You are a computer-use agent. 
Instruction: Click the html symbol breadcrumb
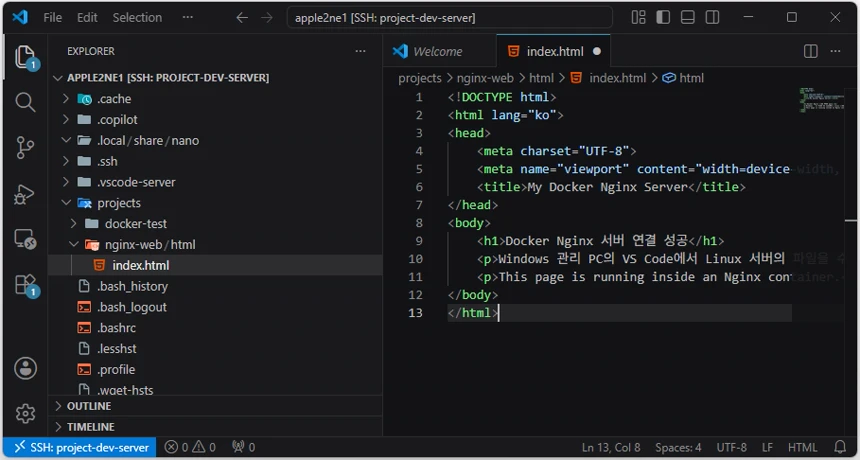pyautogui.click(x=683, y=78)
